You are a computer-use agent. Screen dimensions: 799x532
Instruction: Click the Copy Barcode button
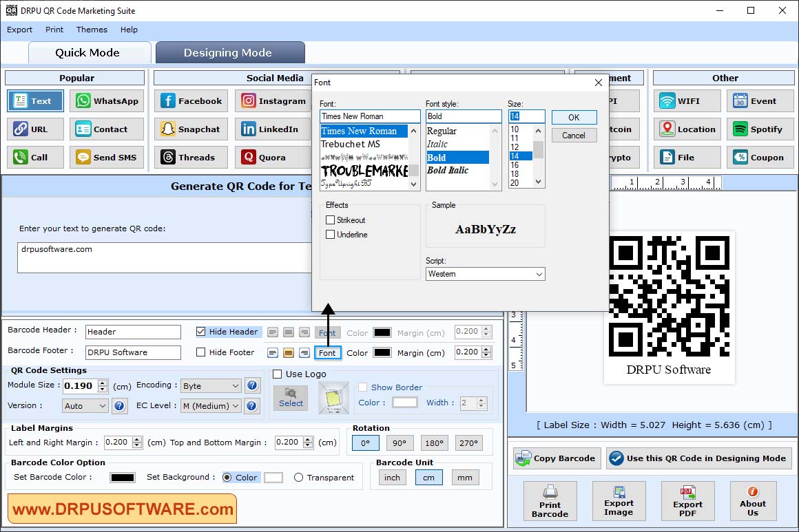557,458
